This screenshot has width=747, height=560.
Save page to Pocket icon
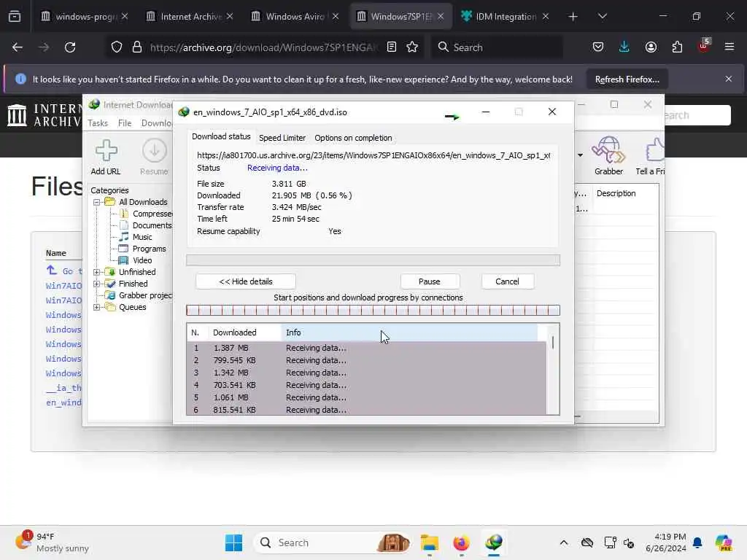point(598,47)
